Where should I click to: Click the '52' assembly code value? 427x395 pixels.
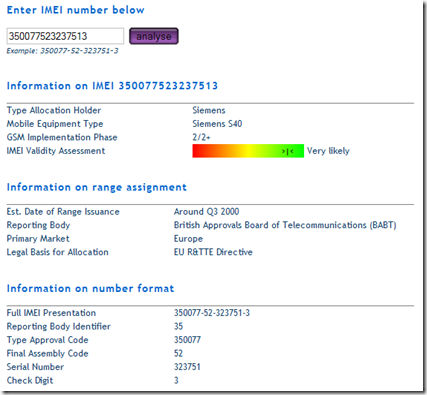pos(178,353)
